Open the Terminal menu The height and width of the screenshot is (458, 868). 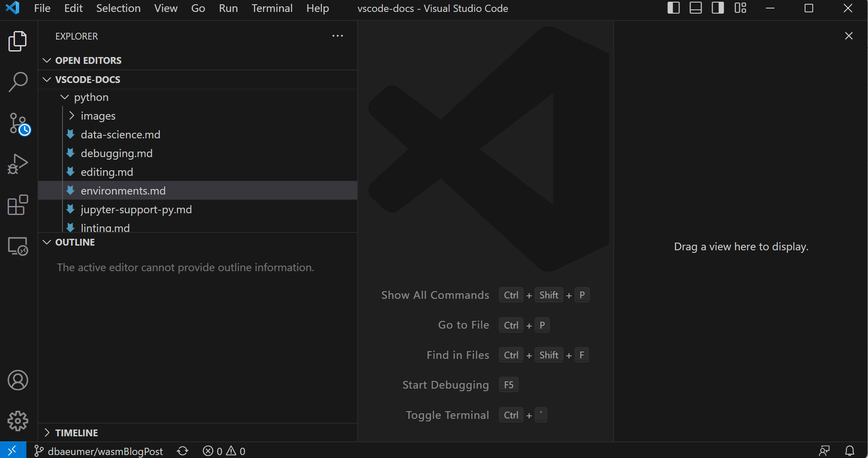coord(272,8)
